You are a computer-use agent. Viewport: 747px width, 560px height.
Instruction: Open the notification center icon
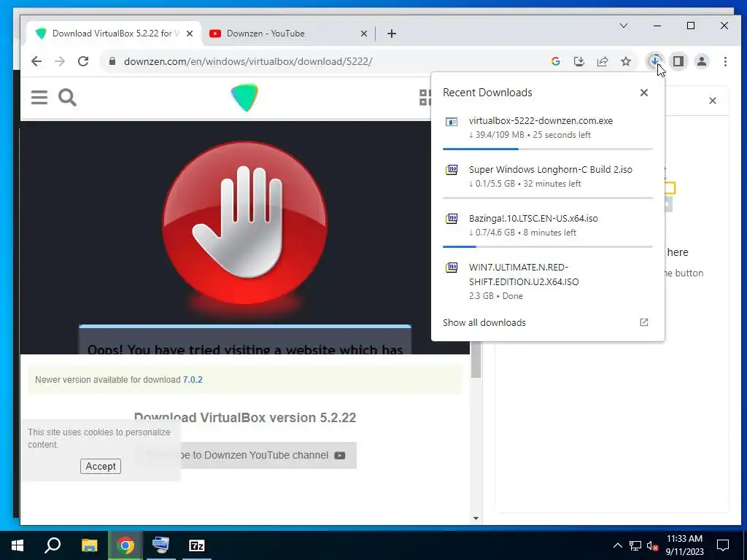click(723, 545)
